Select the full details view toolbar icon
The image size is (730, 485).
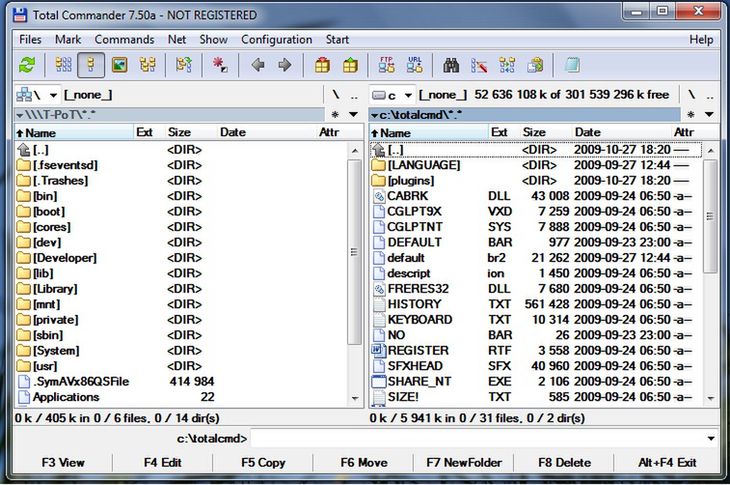pos(91,65)
